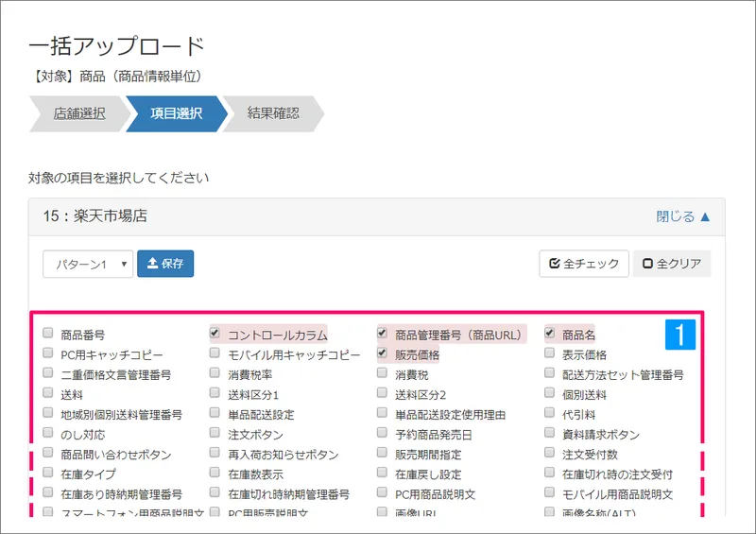Screen dimensions: 756x534
Task: Click the 保存 save button
Action: [x=165, y=264]
